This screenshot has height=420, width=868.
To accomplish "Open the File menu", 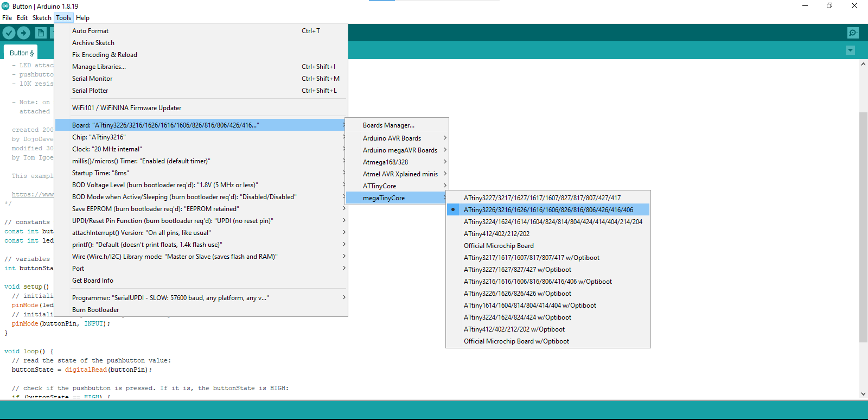I will click(x=7, y=18).
